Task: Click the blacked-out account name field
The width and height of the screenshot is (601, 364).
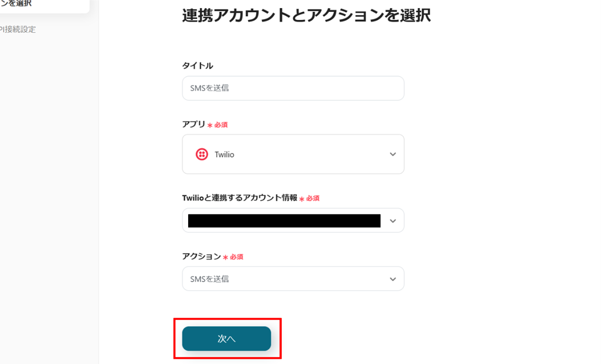Action: click(x=284, y=221)
